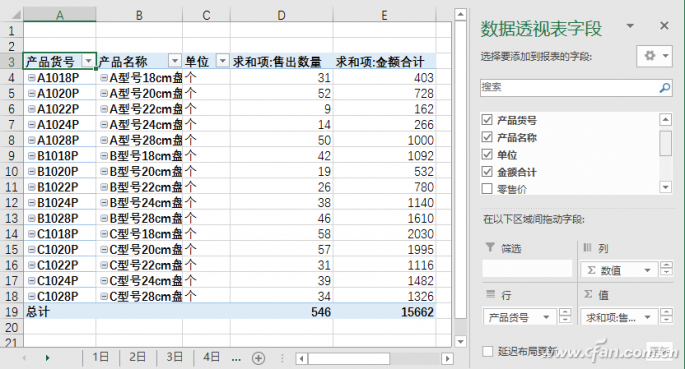Collapse the B1028P row group
The height and width of the screenshot is (369, 685).
coord(31,218)
